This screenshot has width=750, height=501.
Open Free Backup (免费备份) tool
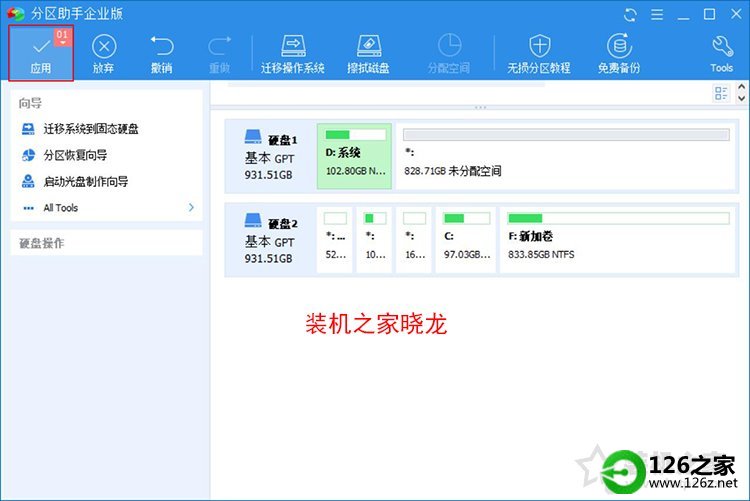click(x=619, y=54)
